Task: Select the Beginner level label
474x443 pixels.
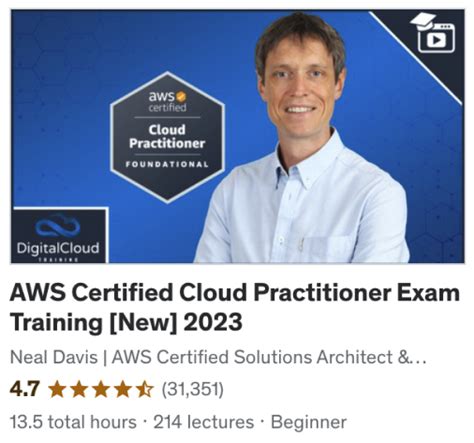Action: click(308, 422)
